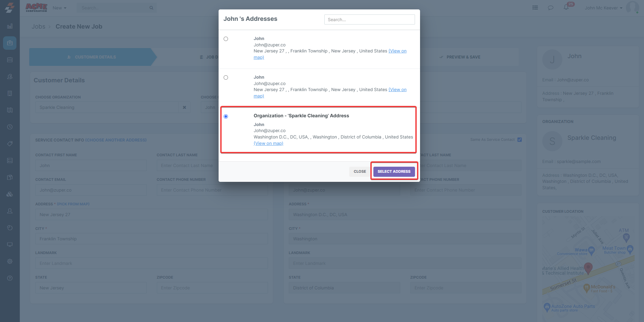Open the clock timesheet icon in sidebar
This screenshot has width=644, height=322.
pos(10,127)
